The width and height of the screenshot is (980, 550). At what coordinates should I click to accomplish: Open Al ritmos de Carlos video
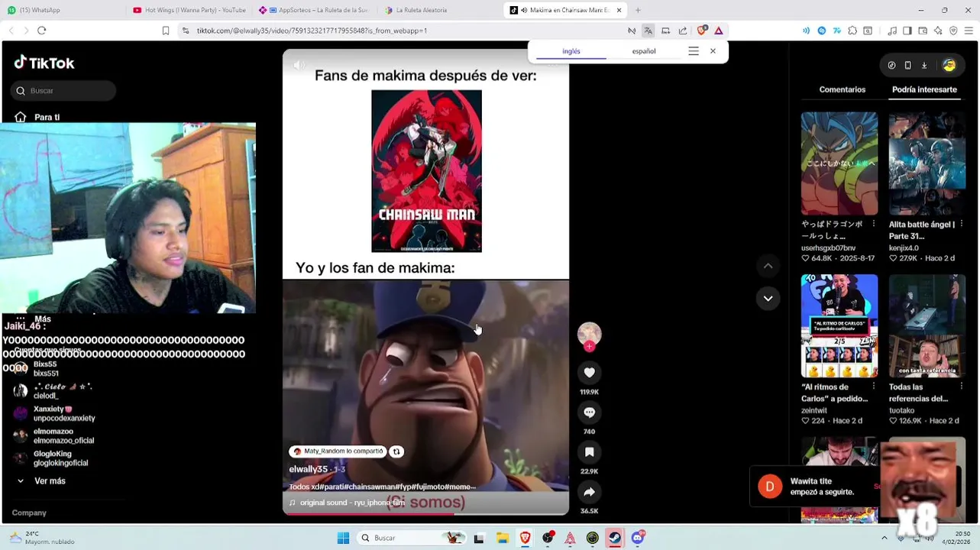coord(839,326)
